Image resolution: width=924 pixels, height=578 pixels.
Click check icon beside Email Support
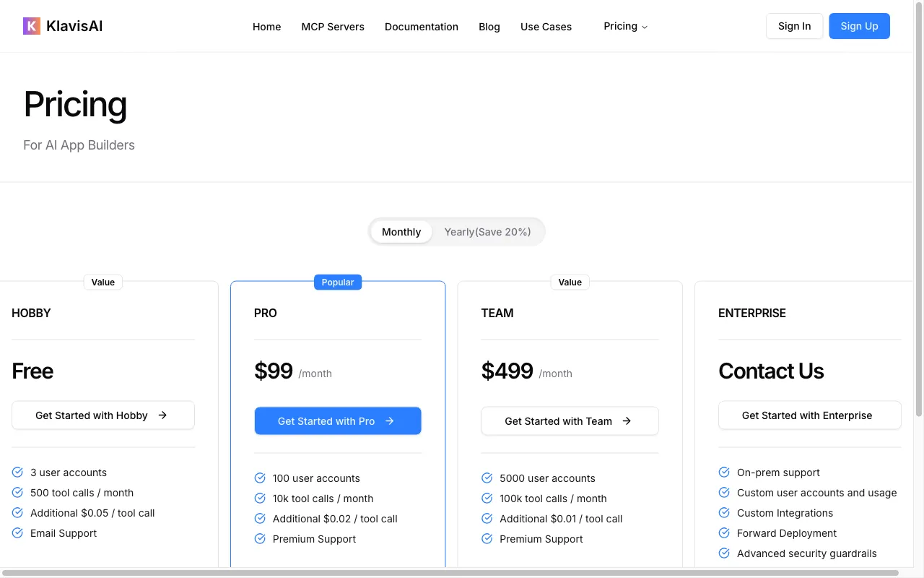click(x=17, y=533)
